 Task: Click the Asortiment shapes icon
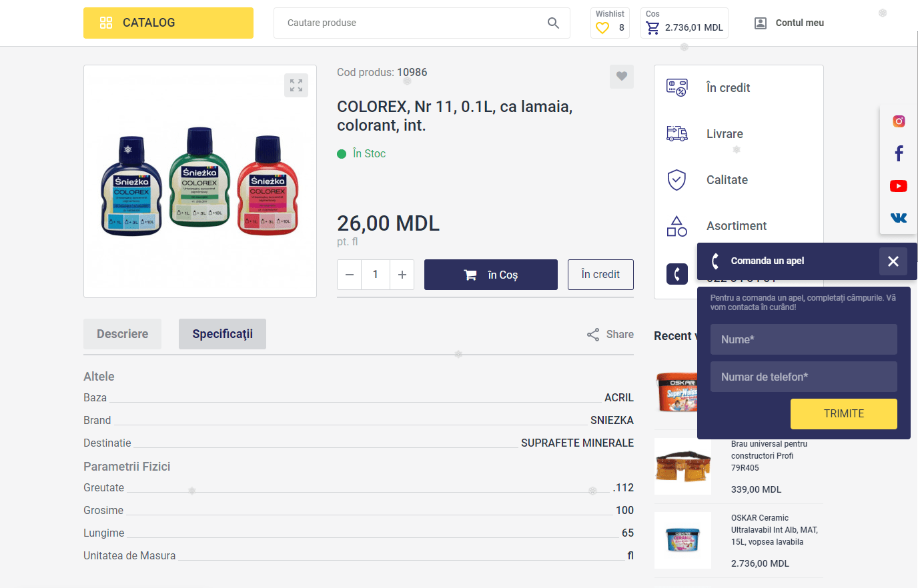[677, 226]
